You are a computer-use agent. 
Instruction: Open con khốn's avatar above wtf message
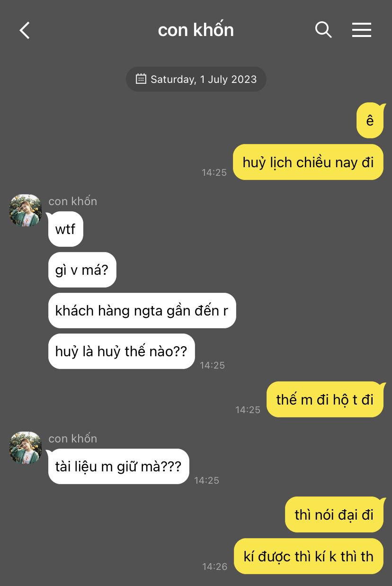point(26,210)
